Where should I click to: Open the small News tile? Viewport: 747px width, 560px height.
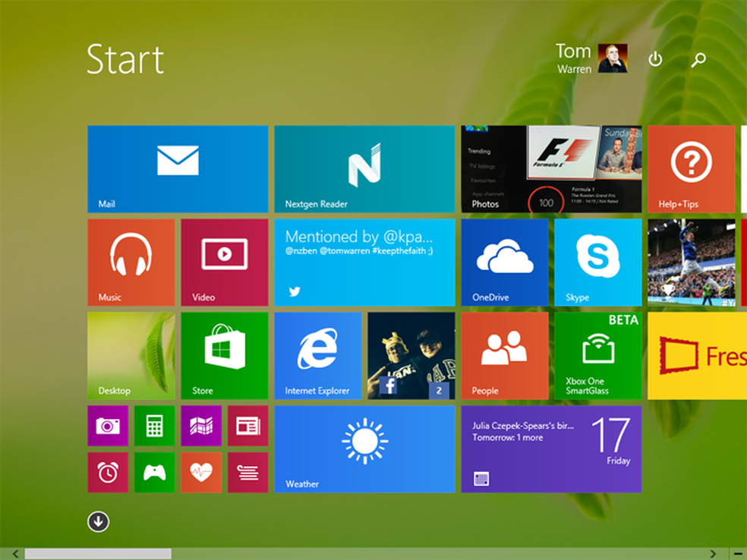[x=247, y=426]
